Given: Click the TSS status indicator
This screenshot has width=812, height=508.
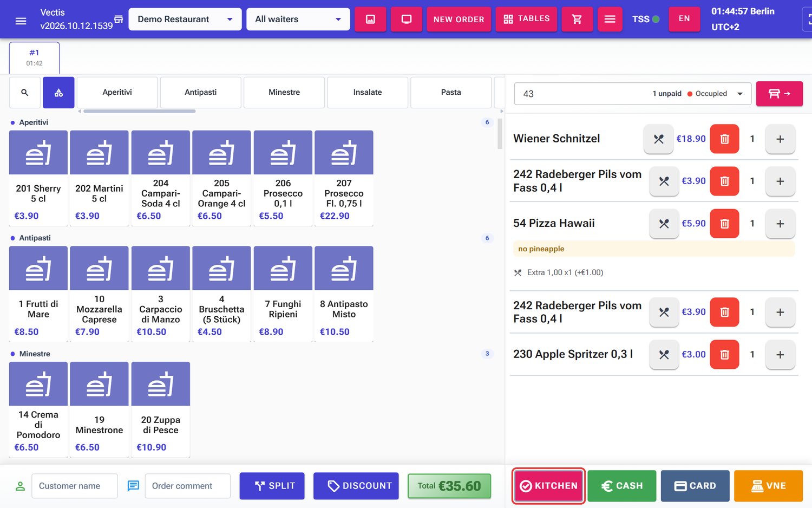Looking at the screenshot, I should 646,19.
